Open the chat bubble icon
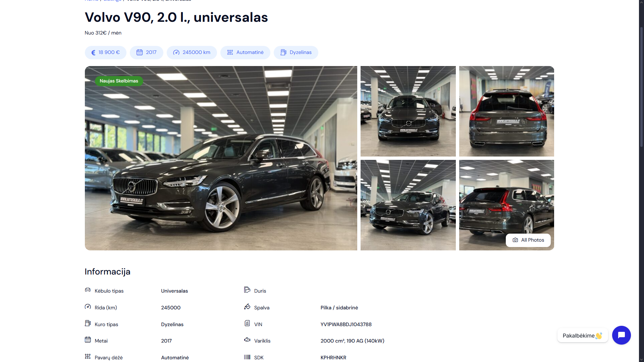 tap(621, 335)
